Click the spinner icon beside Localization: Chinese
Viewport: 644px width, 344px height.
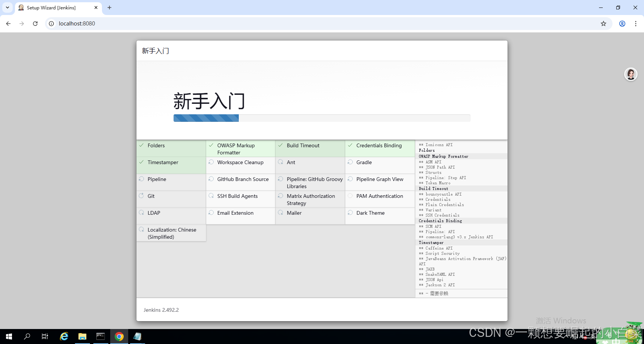pyautogui.click(x=141, y=229)
